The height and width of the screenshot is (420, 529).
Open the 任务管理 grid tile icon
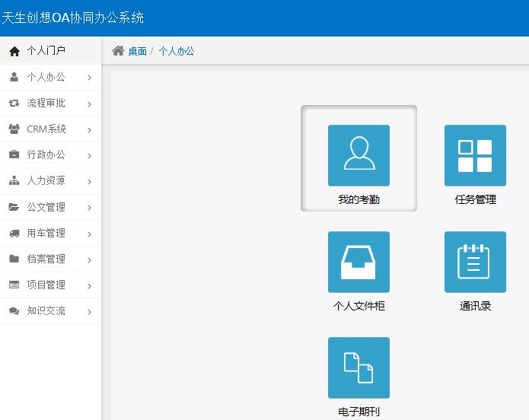(475, 155)
